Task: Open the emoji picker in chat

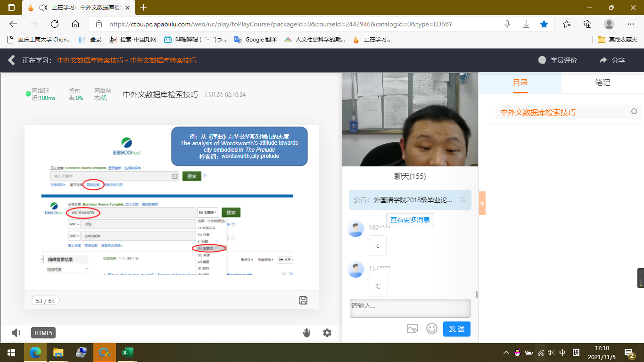Action: coord(432,329)
